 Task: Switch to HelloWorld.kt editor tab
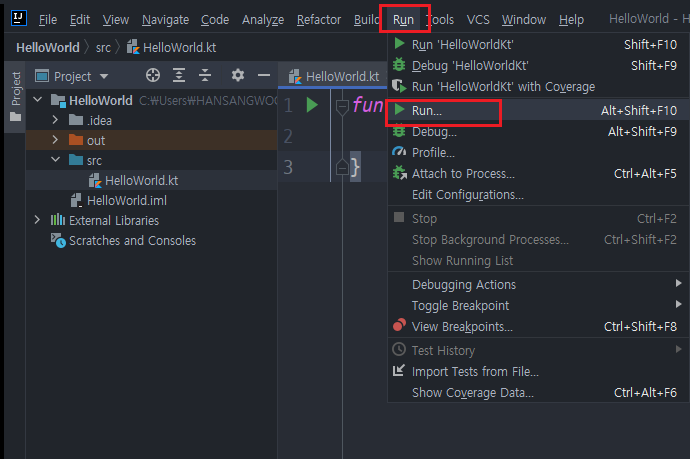click(x=333, y=77)
